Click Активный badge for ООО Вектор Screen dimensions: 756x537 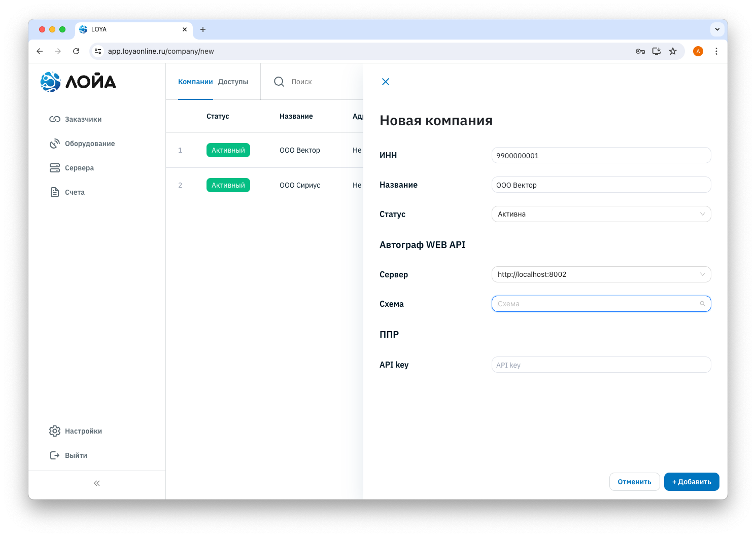[228, 150]
